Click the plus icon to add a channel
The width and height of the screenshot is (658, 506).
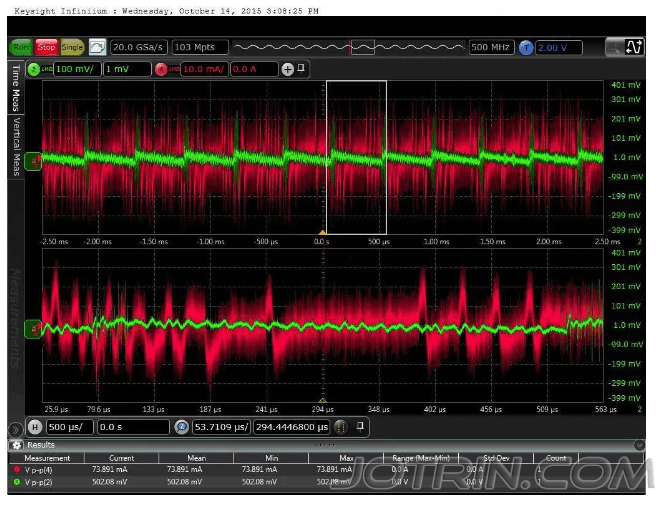pos(287,69)
